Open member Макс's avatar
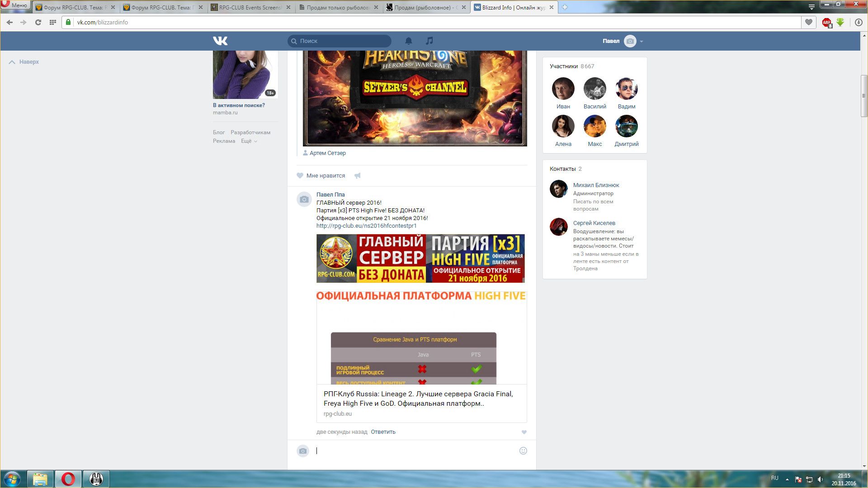The width and height of the screenshot is (868, 488). point(594,126)
